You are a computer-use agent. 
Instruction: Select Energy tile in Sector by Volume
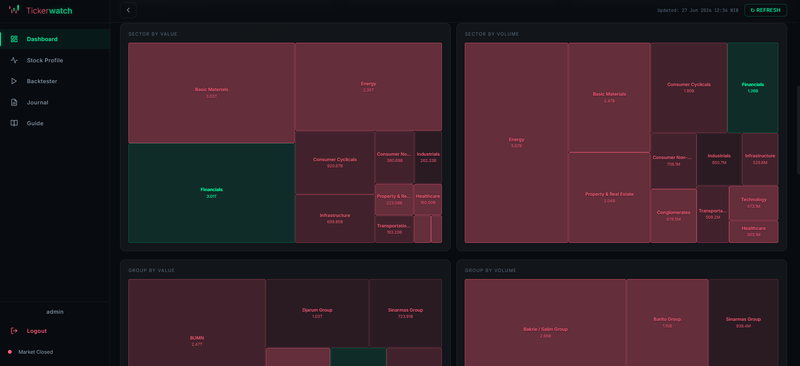coord(516,142)
